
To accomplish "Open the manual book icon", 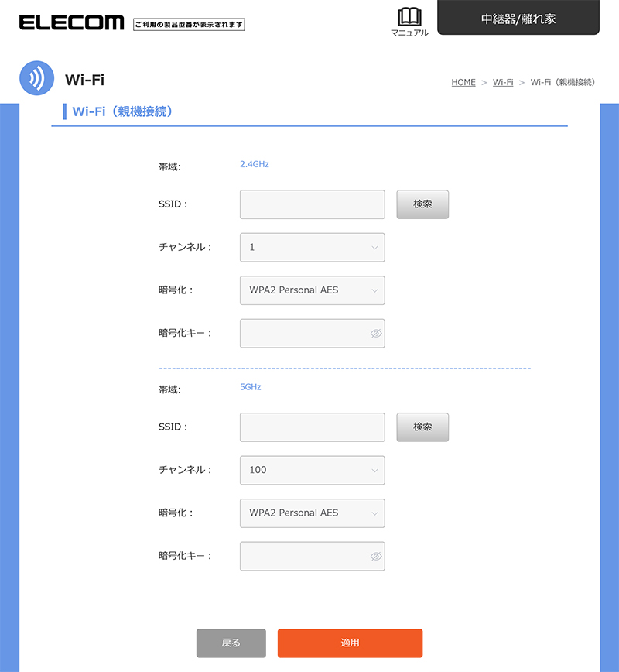I will click(409, 17).
